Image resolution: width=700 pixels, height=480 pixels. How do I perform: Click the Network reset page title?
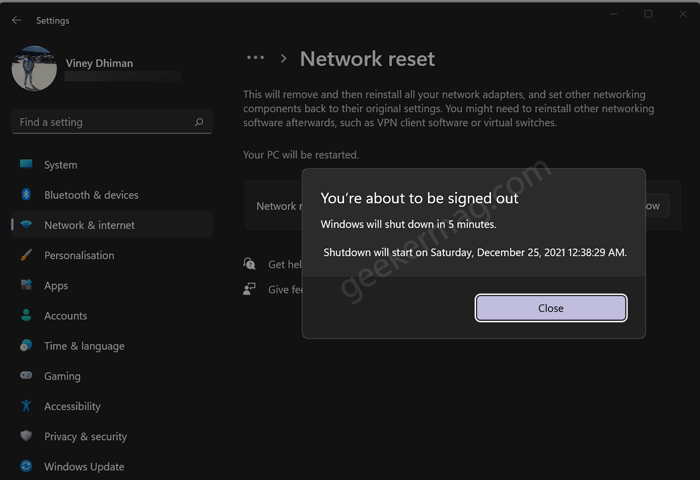point(367,59)
